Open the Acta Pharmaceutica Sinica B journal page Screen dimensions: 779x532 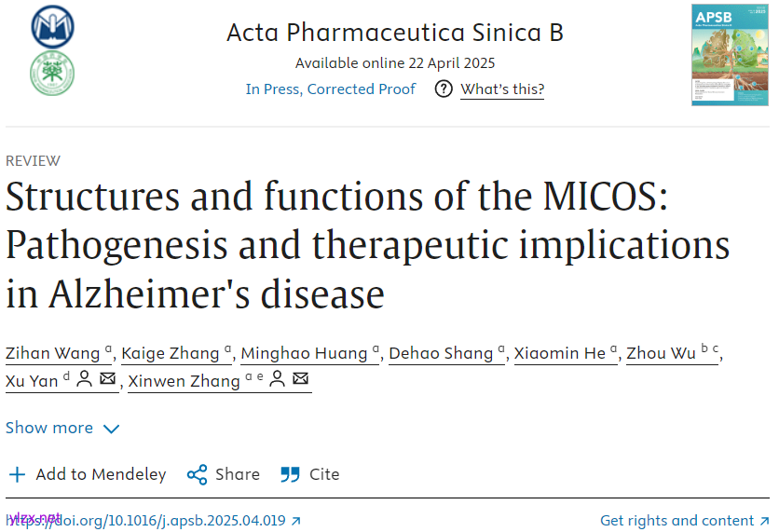point(395,34)
